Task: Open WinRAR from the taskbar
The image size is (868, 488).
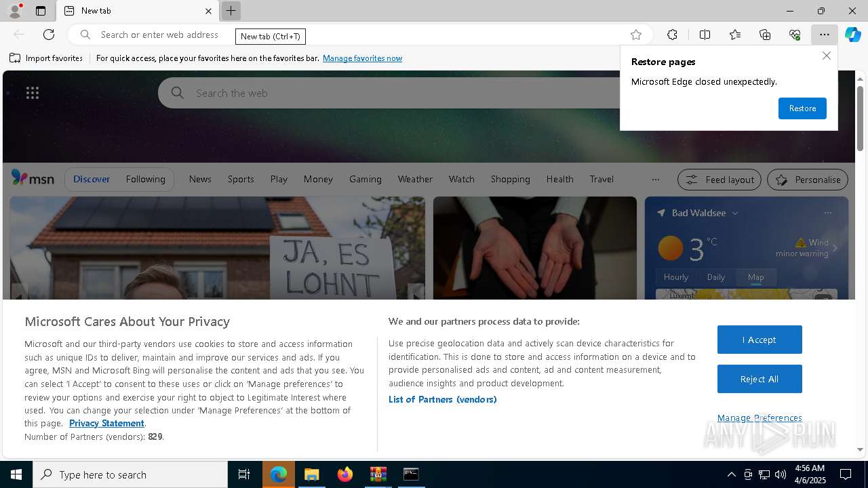Action: pos(378,474)
